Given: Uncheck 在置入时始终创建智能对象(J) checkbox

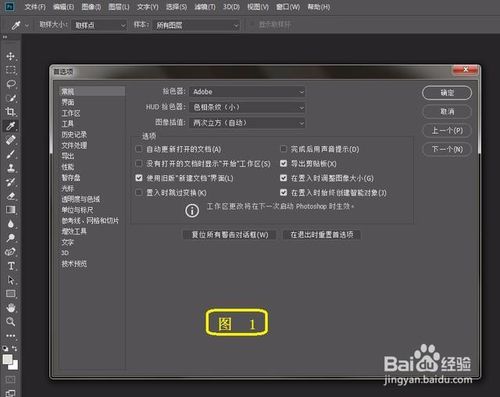Looking at the screenshot, I should click(x=283, y=192).
